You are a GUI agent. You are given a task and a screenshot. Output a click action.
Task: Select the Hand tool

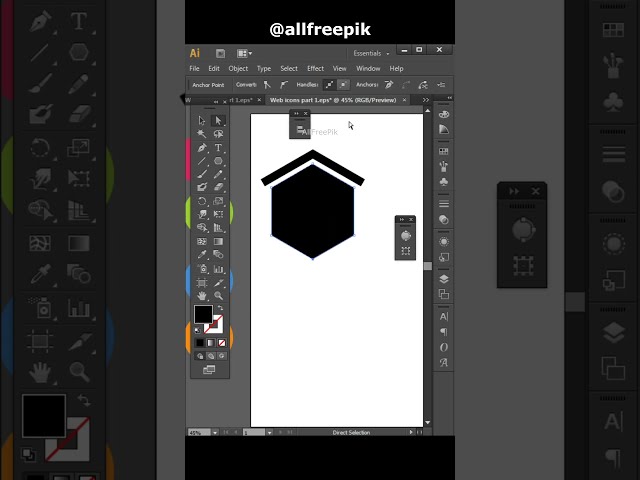(202, 296)
